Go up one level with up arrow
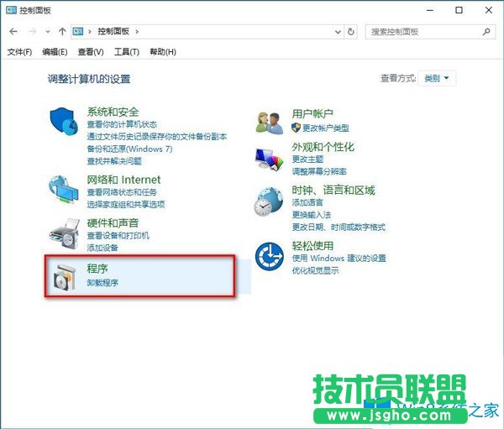The image size is (504, 429). pyautogui.click(x=62, y=31)
